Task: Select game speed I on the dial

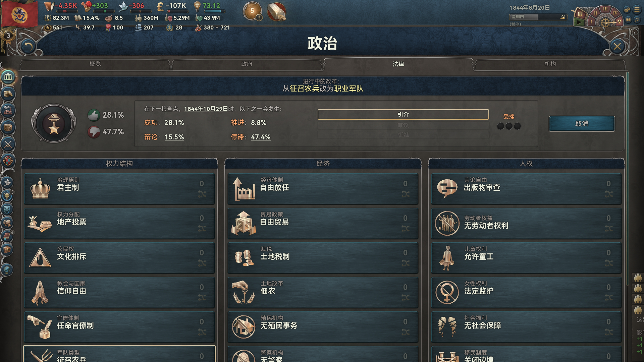Action: point(592,22)
